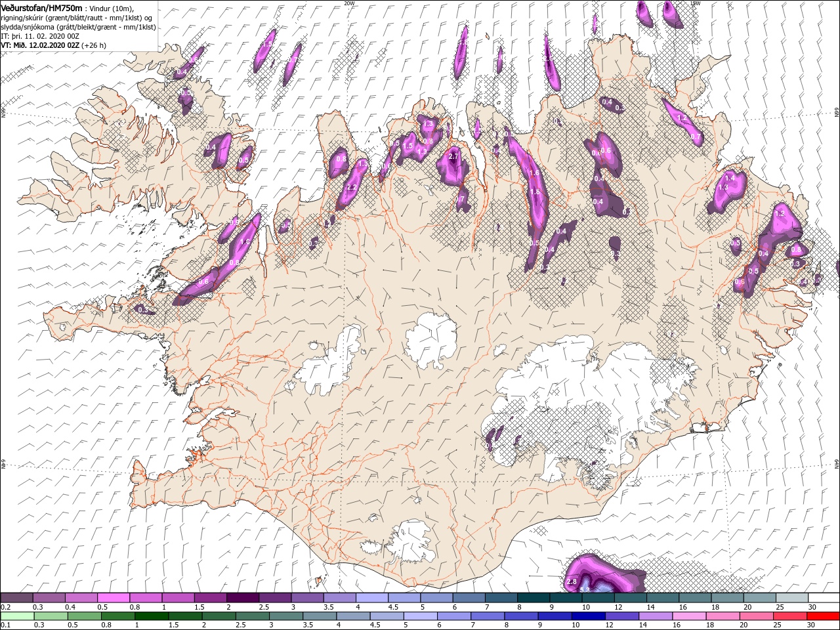
Task: Pick the bright red lower swatch after 30
Action: tap(823, 616)
